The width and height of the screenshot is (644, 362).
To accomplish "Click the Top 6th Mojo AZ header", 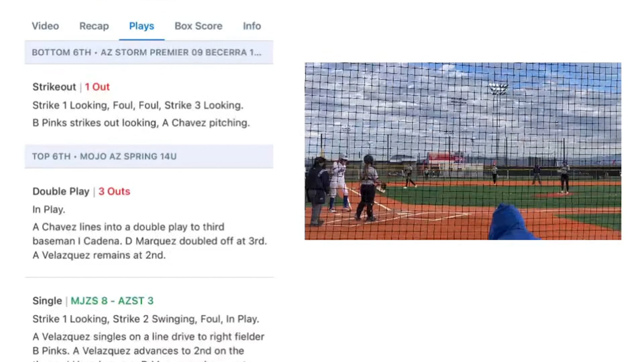I will (149, 157).
